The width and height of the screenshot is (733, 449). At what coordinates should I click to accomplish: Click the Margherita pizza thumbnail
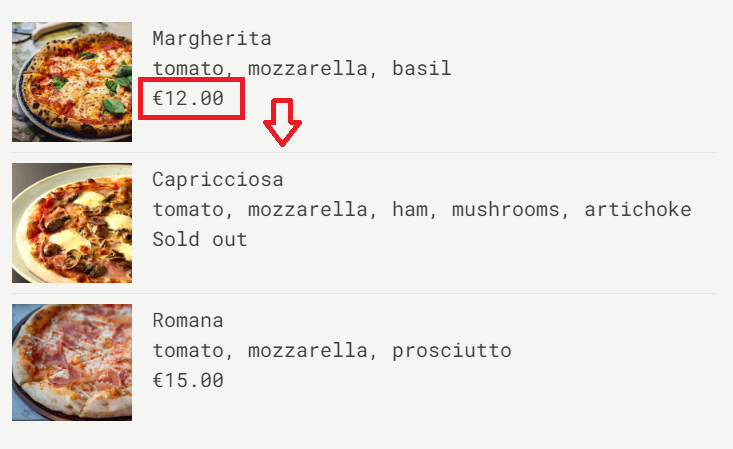(72, 82)
